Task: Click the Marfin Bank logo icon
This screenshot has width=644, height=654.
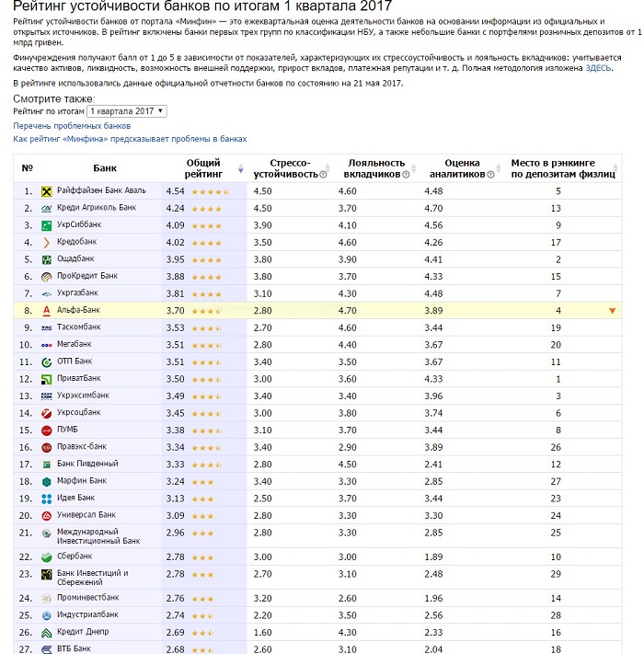Action: [x=46, y=482]
